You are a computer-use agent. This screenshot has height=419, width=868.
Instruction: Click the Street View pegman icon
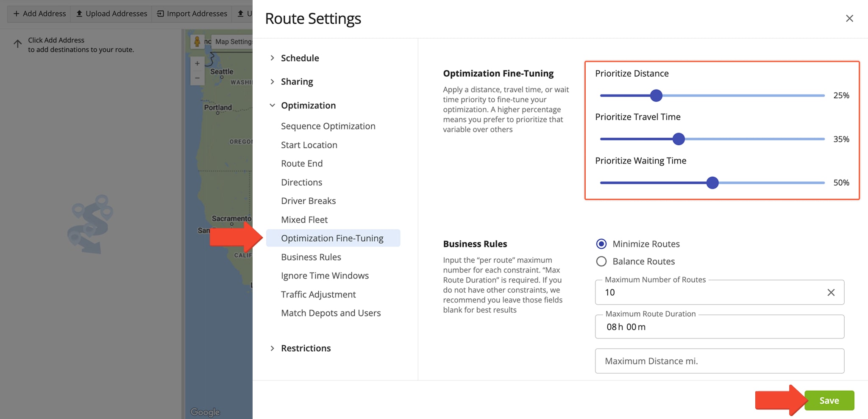(x=197, y=42)
